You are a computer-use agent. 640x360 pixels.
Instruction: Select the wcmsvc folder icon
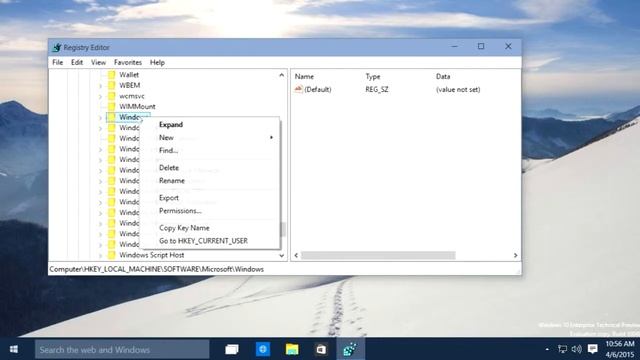[111, 96]
